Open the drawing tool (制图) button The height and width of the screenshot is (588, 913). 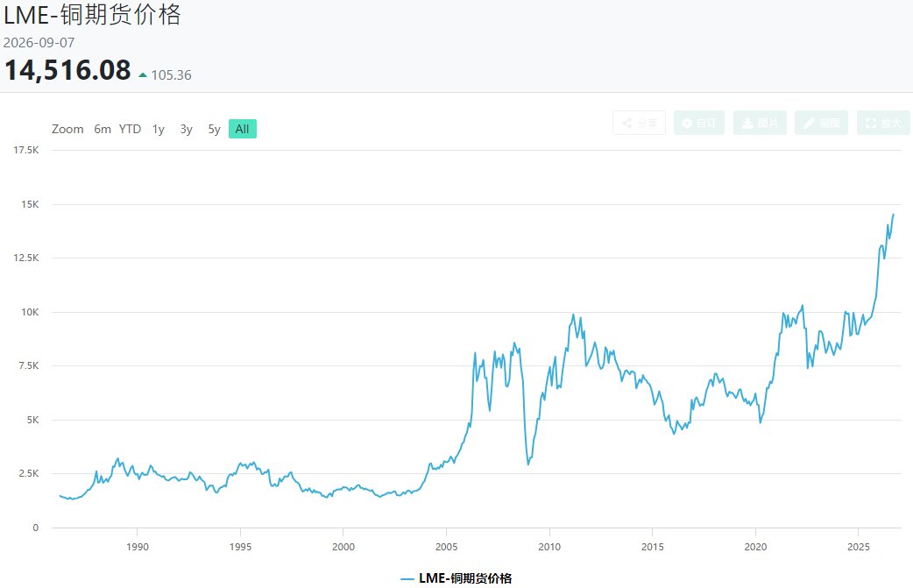click(x=821, y=123)
